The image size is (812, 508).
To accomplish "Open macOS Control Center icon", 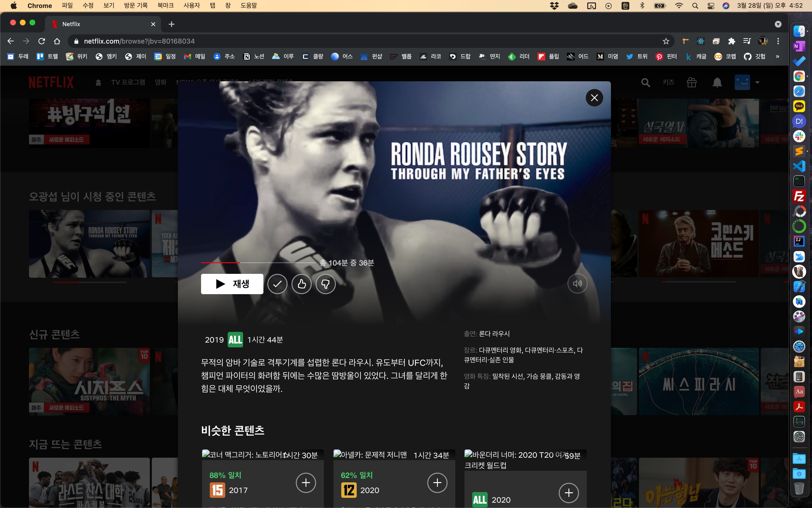I will click(x=711, y=5).
